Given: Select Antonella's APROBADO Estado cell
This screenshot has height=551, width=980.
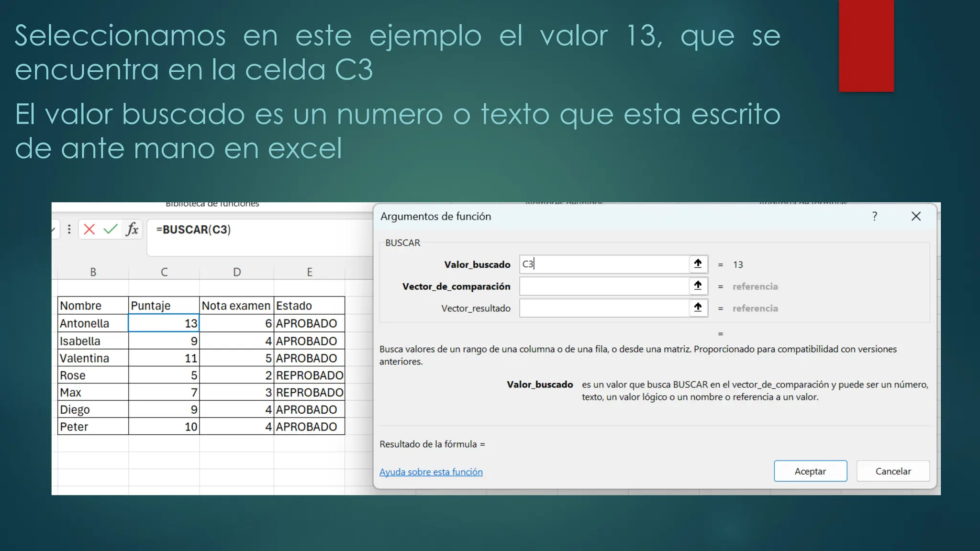Looking at the screenshot, I should pos(310,323).
